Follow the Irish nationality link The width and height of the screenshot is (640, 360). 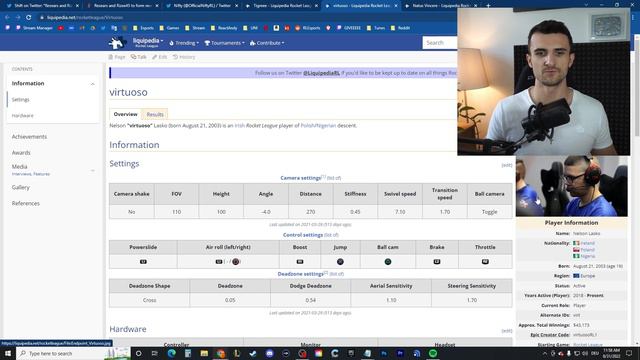[x=240, y=126]
